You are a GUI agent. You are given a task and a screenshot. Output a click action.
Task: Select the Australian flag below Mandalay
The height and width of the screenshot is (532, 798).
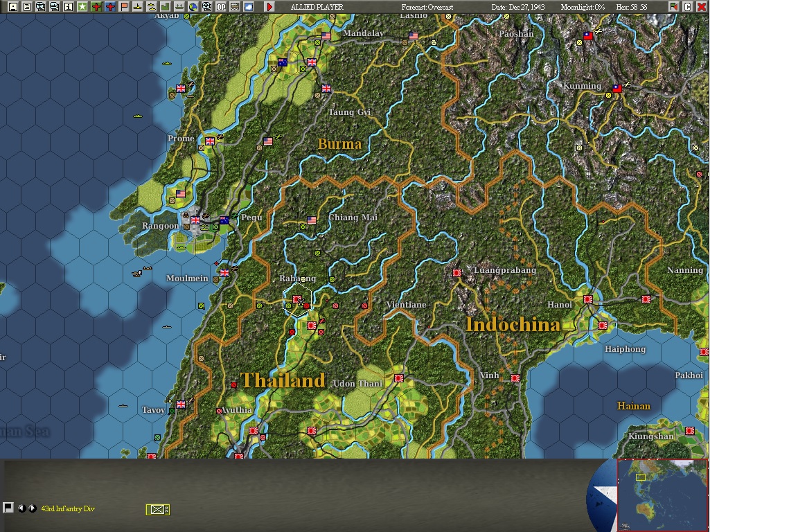point(283,62)
